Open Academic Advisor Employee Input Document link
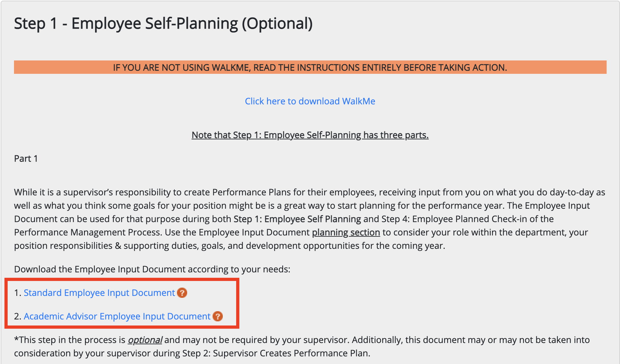The height and width of the screenshot is (364, 620). coord(117,316)
